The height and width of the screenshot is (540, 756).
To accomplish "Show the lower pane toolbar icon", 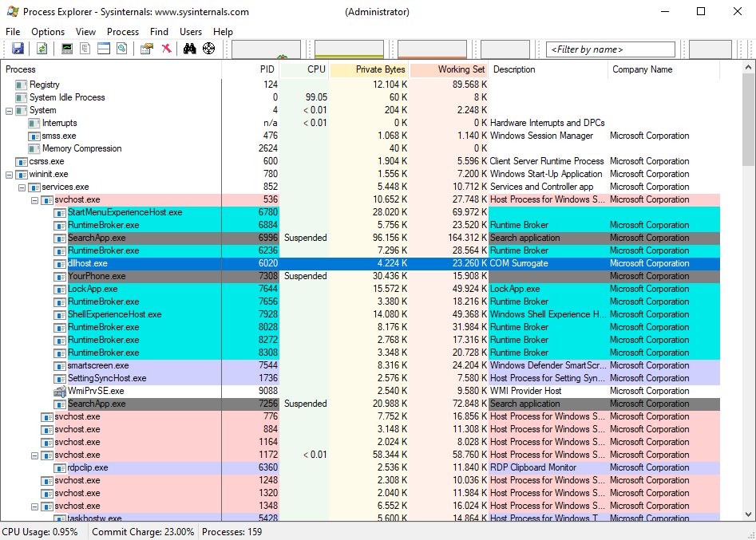I will click(104, 49).
